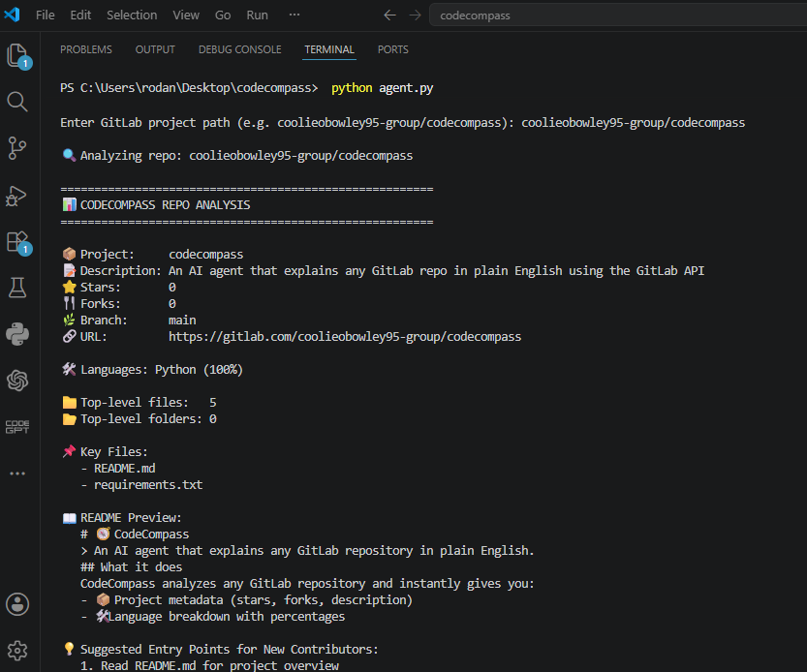
Task: Click the 'Branch: main' line
Action: [x=129, y=321]
